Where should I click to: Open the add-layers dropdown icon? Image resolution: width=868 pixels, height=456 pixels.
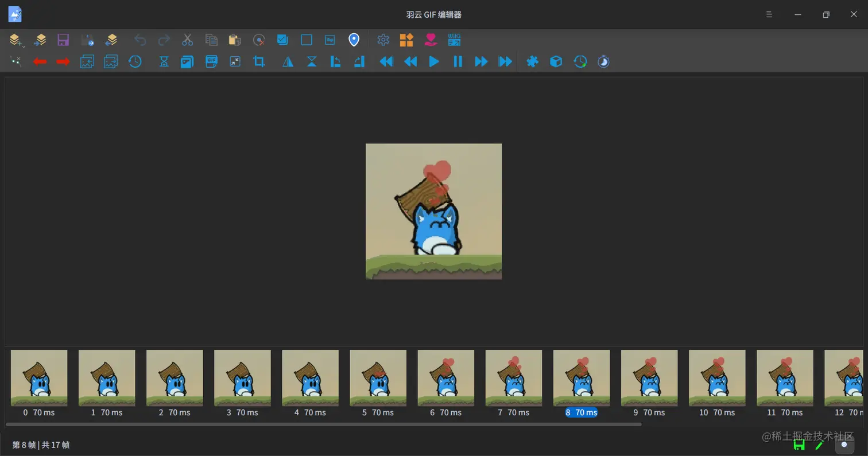(x=16, y=40)
